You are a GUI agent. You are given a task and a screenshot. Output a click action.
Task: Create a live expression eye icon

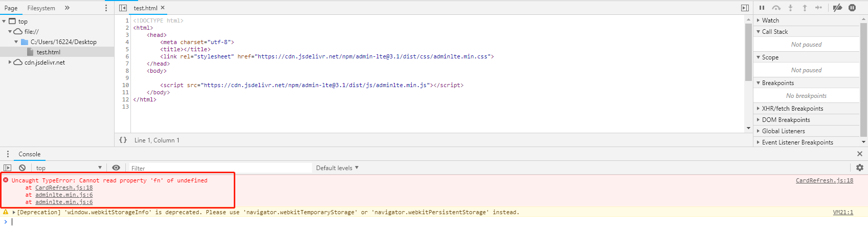116,168
